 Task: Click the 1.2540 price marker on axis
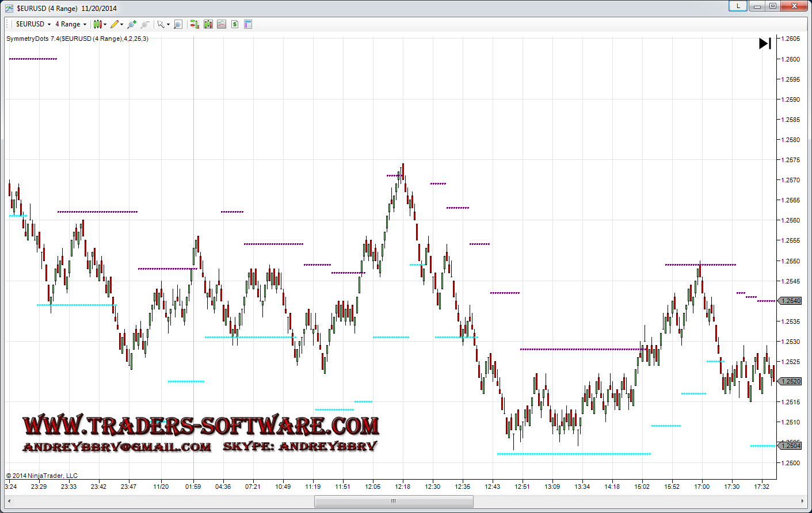790,301
